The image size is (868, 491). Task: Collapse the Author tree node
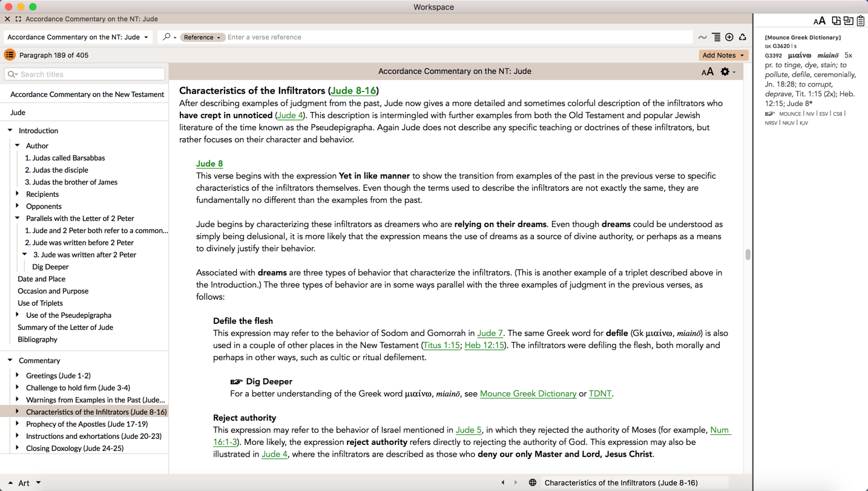18,145
